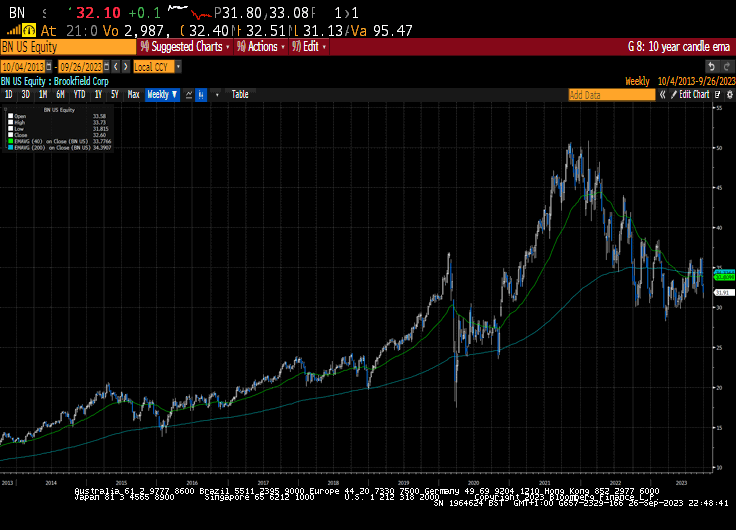This screenshot has height=530, width=736.
Task: Select the 1D range tab
Action: coord(8,95)
